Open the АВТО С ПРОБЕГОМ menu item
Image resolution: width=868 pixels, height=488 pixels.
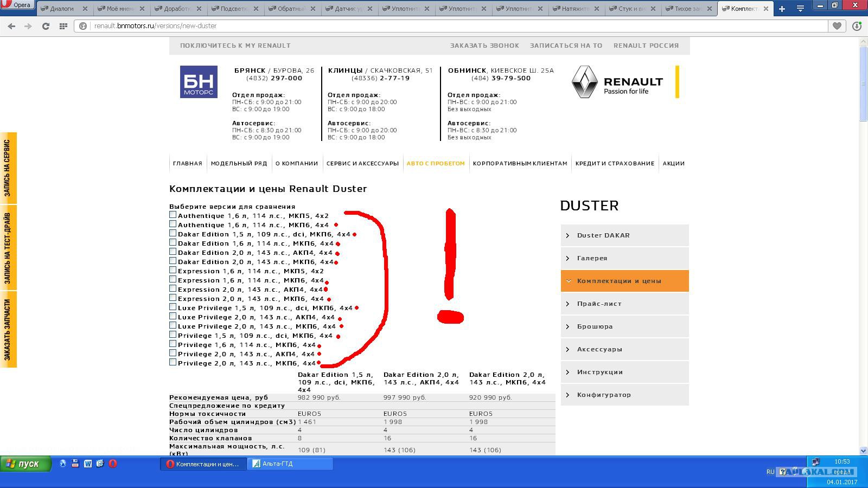tap(436, 163)
